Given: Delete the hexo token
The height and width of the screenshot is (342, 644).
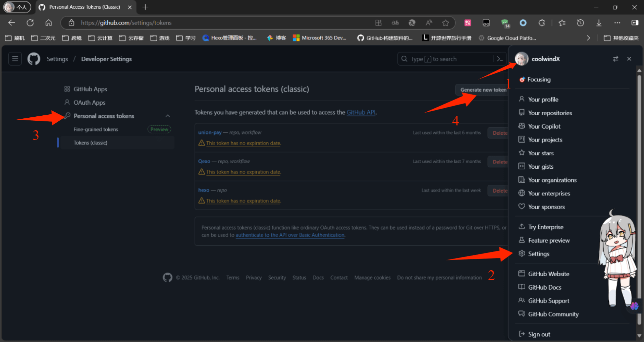Looking at the screenshot, I should click(x=498, y=191).
